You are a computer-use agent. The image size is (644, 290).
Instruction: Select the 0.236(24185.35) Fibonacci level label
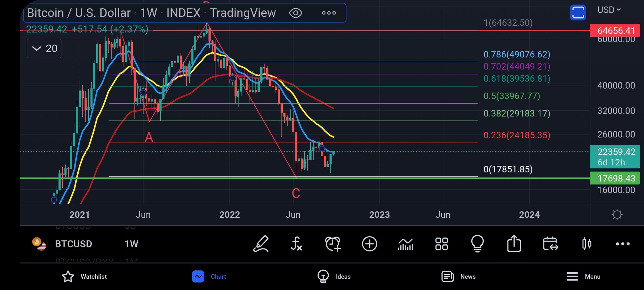pos(517,135)
